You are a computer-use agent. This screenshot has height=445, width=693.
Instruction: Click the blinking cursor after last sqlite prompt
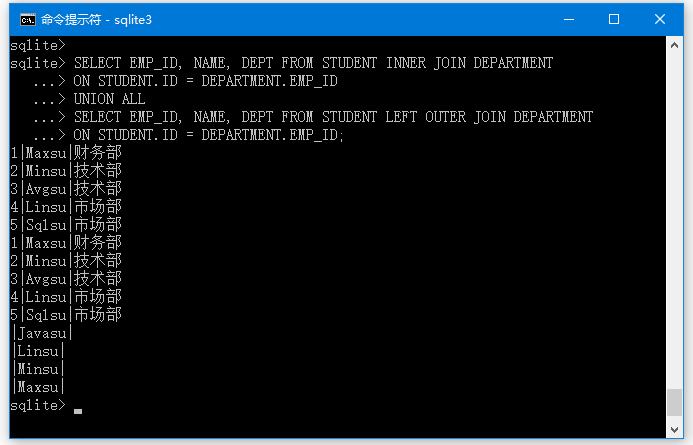(78, 411)
